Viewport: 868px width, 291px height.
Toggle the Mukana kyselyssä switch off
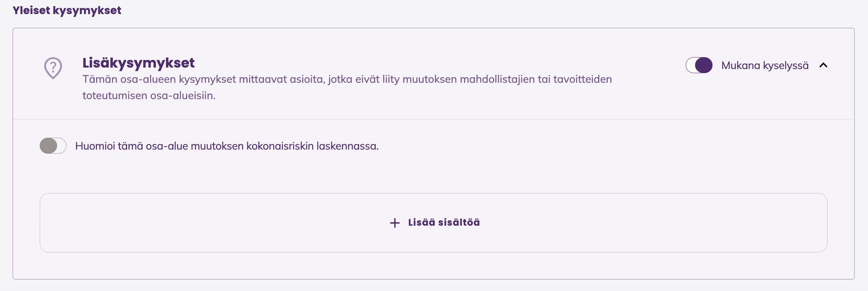(699, 65)
